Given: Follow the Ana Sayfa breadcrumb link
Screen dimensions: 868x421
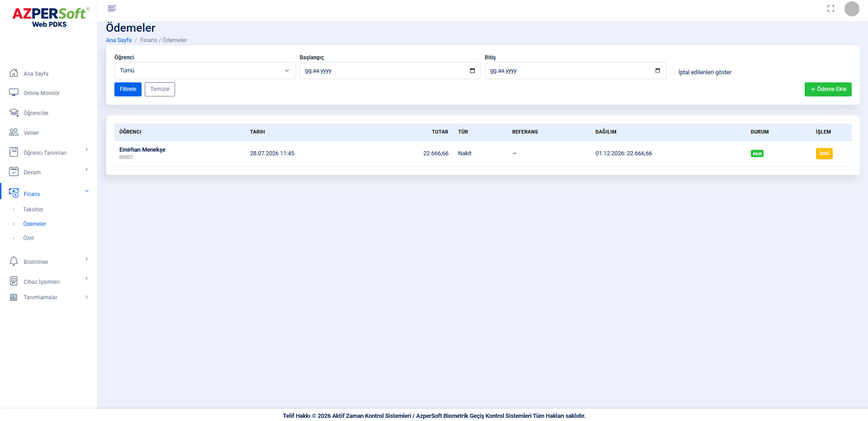Looking at the screenshot, I should [x=119, y=40].
